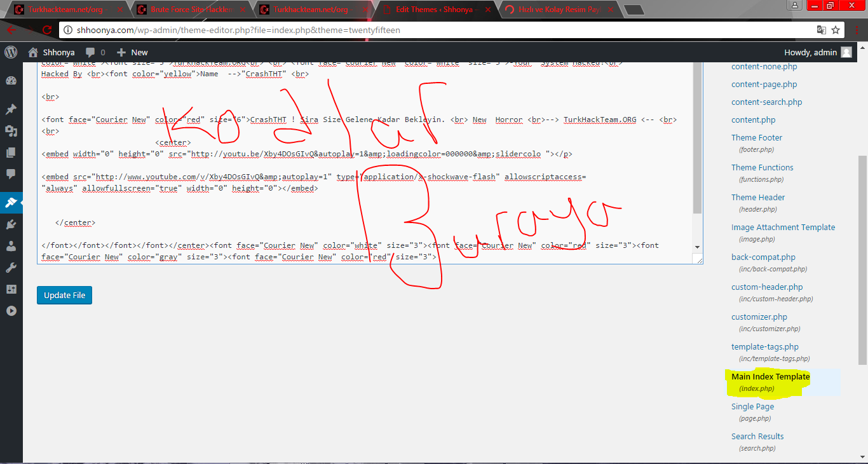
Task: Open the Plugins sidebar icon
Action: point(11,224)
